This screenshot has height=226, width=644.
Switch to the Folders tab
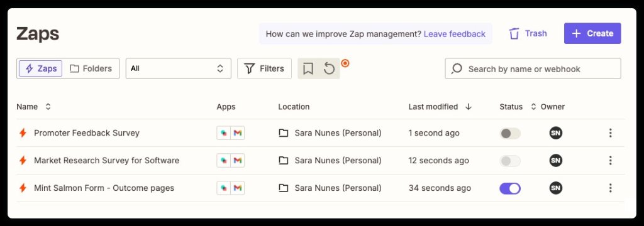click(x=91, y=68)
